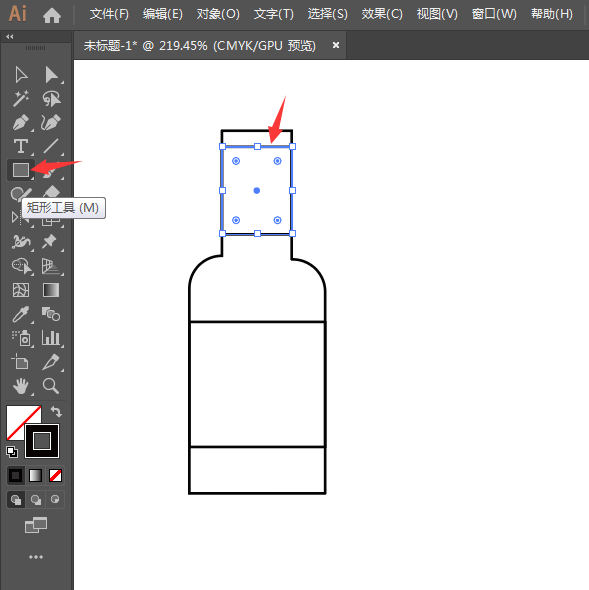The width and height of the screenshot is (589, 590).
Task: Click the black Stroke color box
Action: [x=42, y=441]
